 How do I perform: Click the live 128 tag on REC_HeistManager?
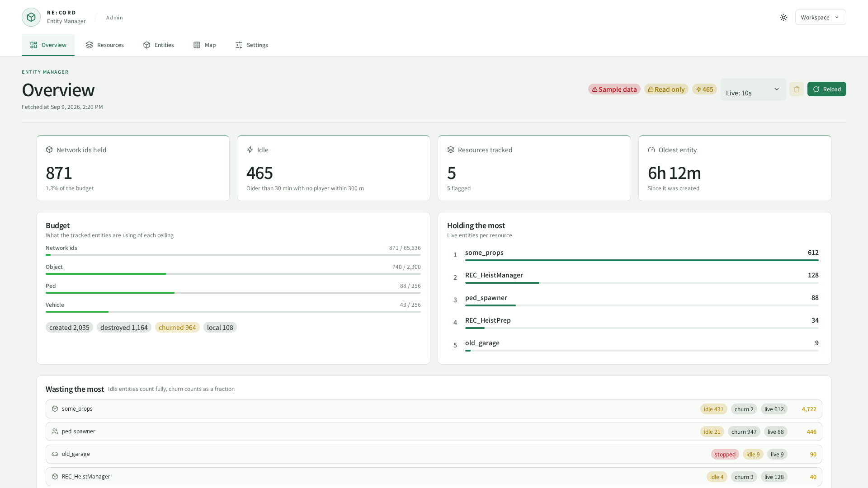[774, 477]
